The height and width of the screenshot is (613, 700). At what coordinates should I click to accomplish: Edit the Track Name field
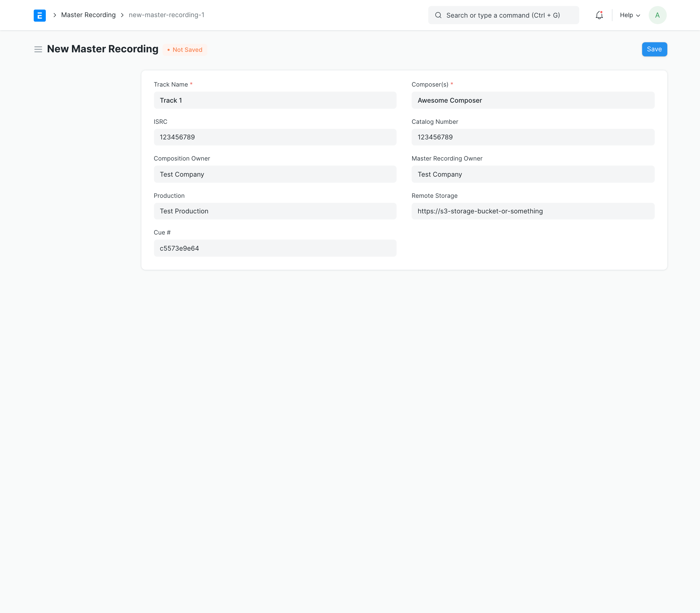(275, 100)
